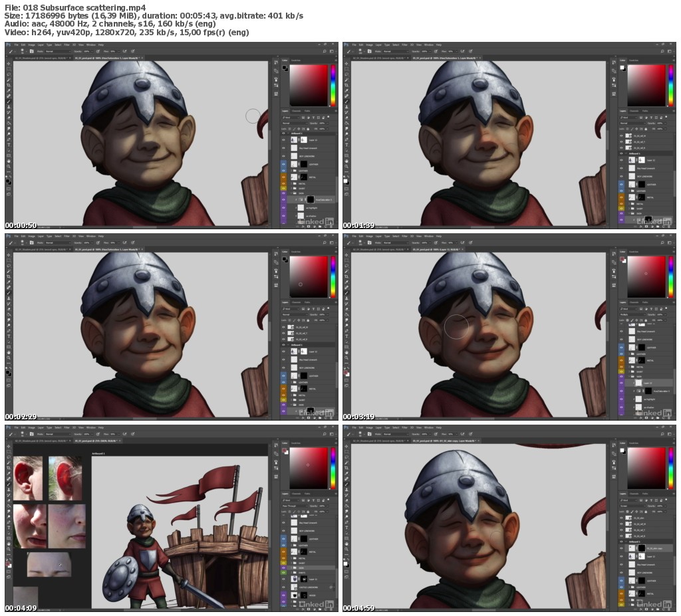
Task: Select the Clone Stamp tool in the 00:03:19 frame
Action: pos(346,298)
